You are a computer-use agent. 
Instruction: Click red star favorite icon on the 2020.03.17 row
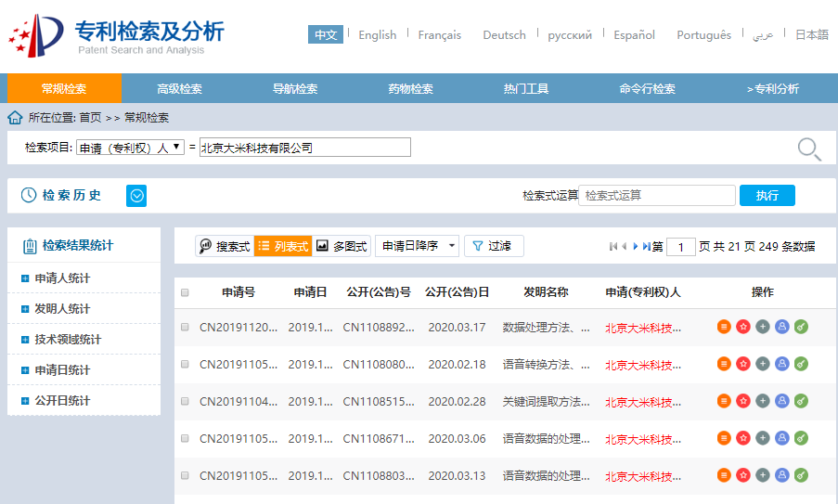[742, 327]
